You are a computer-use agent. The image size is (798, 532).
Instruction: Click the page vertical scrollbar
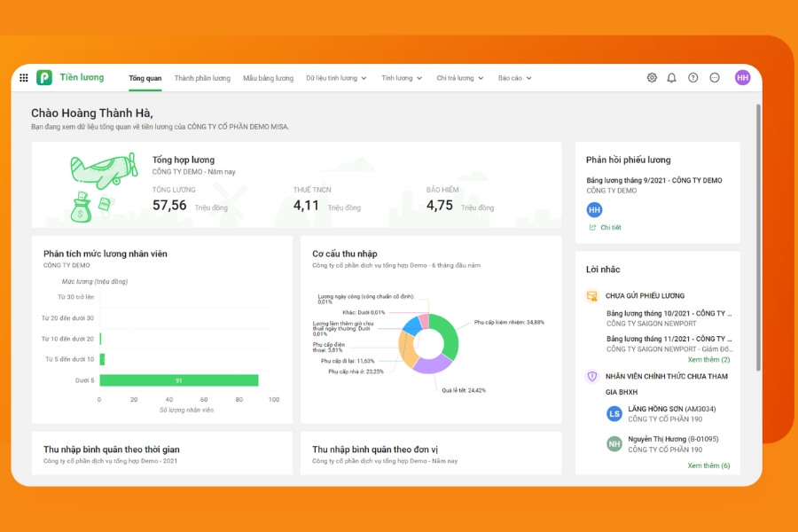pyautogui.click(x=758, y=238)
